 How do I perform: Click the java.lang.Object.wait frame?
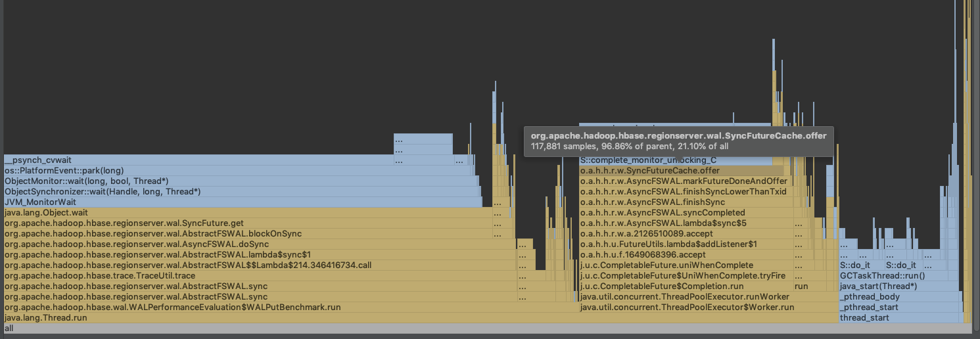(248, 212)
